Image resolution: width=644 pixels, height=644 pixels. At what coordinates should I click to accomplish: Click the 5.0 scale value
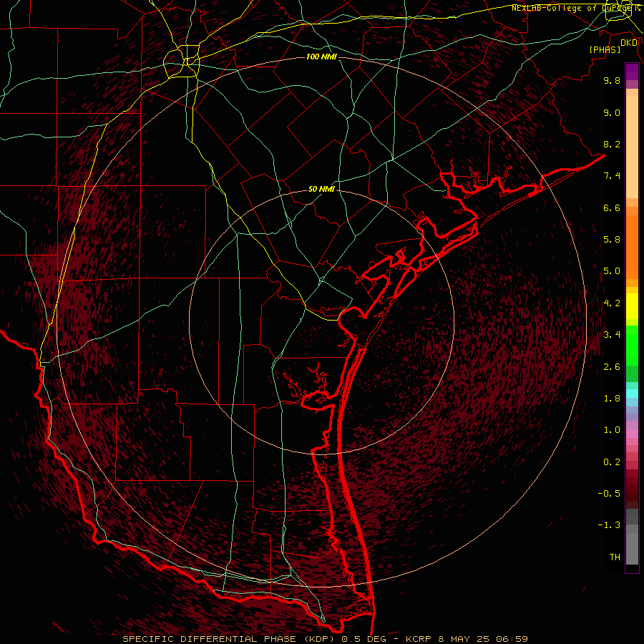pyautogui.click(x=612, y=271)
